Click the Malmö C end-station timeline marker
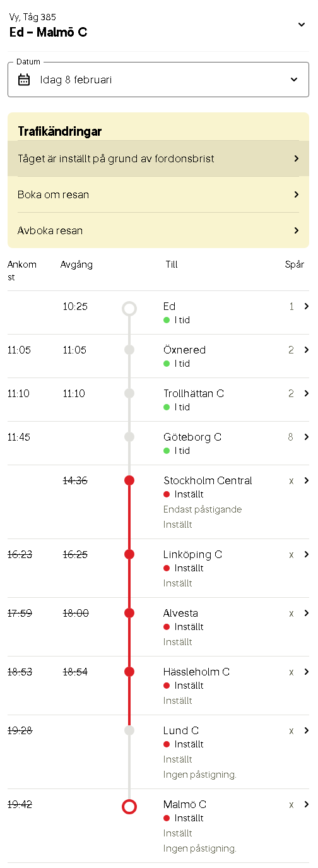 point(129,806)
